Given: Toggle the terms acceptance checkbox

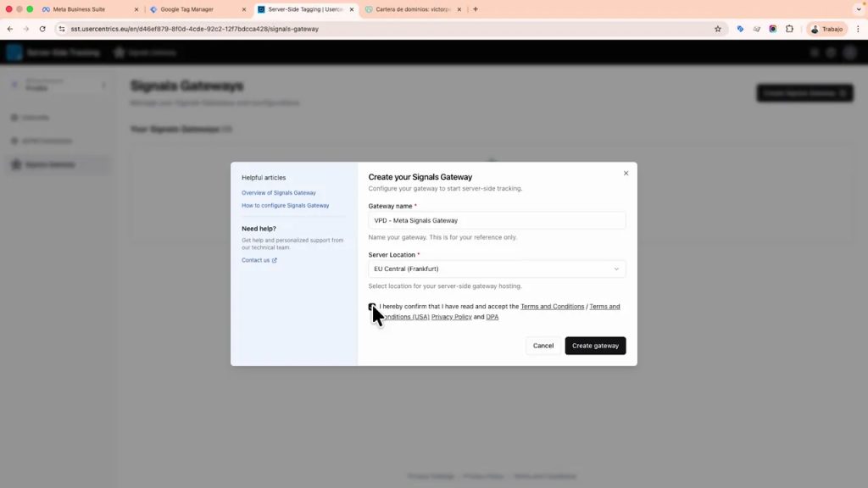Looking at the screenshot, I should point(372,307).
